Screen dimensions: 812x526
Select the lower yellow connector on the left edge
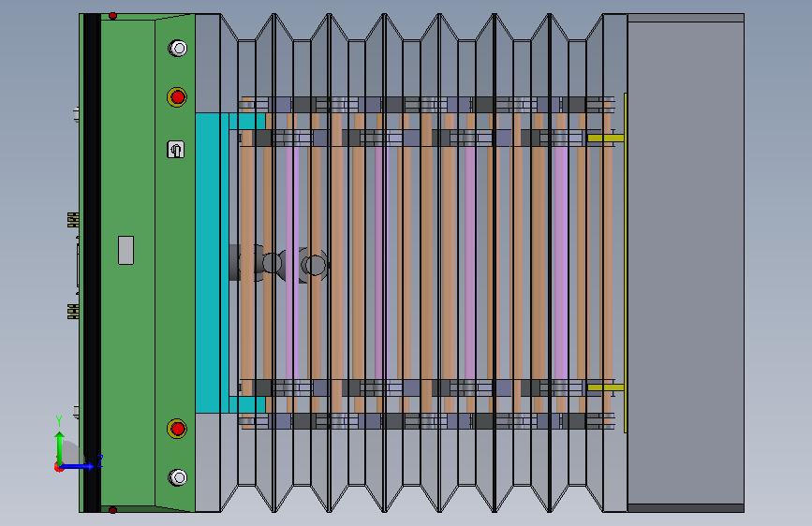pyautogui.click(x=73, y=311)
